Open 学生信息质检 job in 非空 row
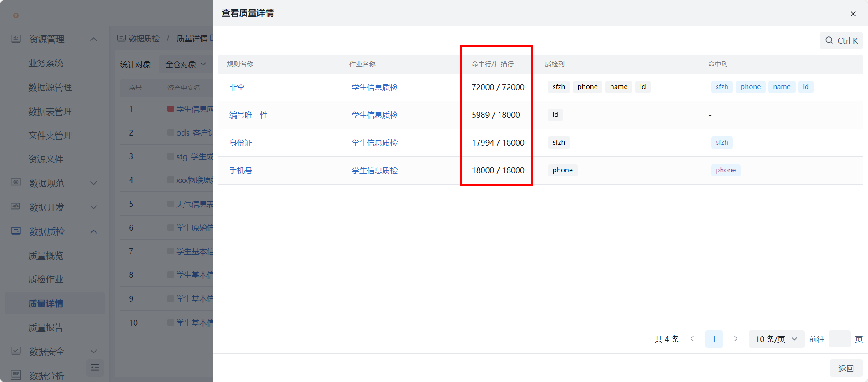 coord(374,87)
